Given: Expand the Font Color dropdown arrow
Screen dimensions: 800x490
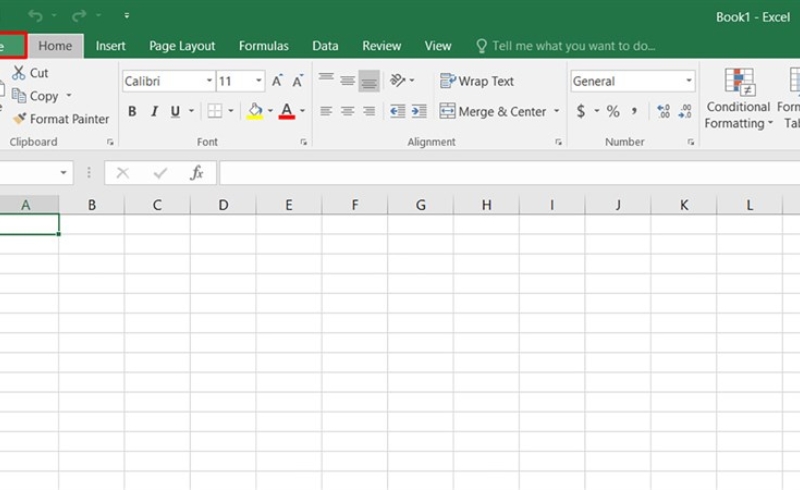Looking at the screenshot, I should pos(303,111).
